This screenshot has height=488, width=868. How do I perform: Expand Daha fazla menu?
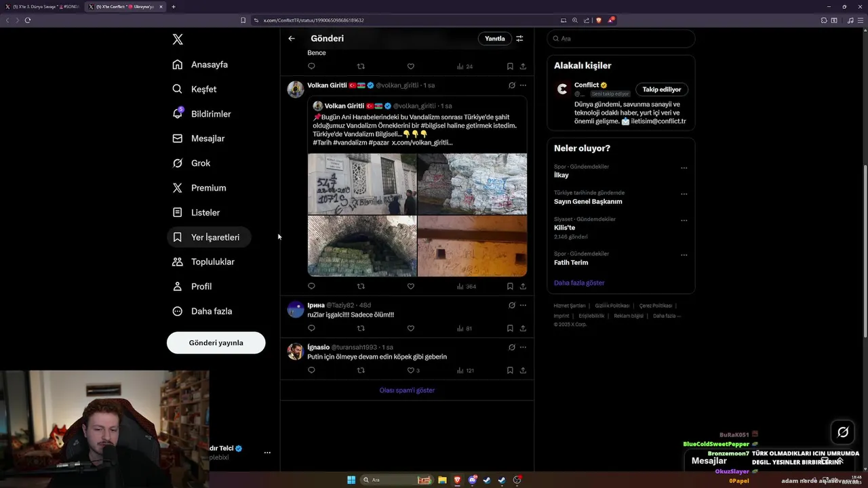[x=202, y=311]
